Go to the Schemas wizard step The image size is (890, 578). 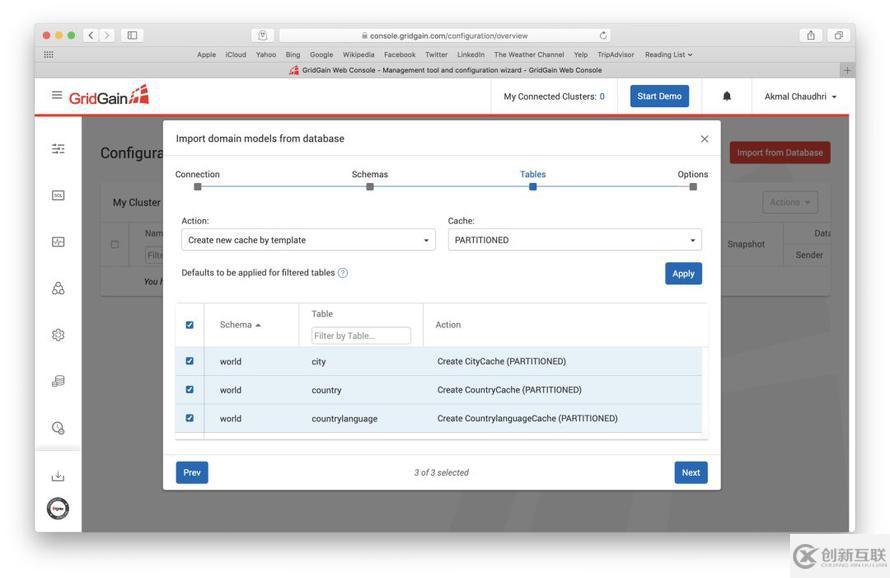[370, 181]
